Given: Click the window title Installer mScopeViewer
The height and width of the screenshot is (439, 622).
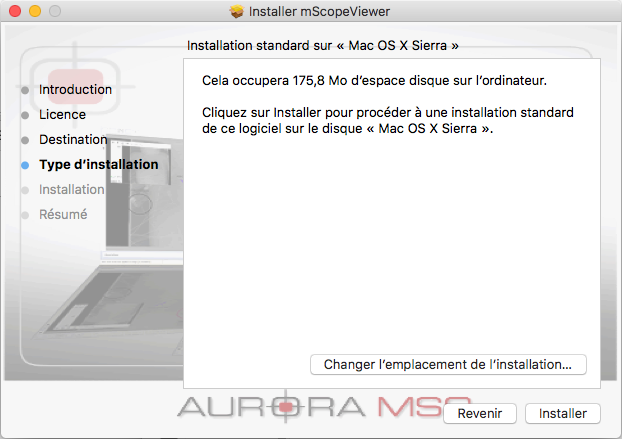Looking at the screenshot, I should [x=319, y=12].
